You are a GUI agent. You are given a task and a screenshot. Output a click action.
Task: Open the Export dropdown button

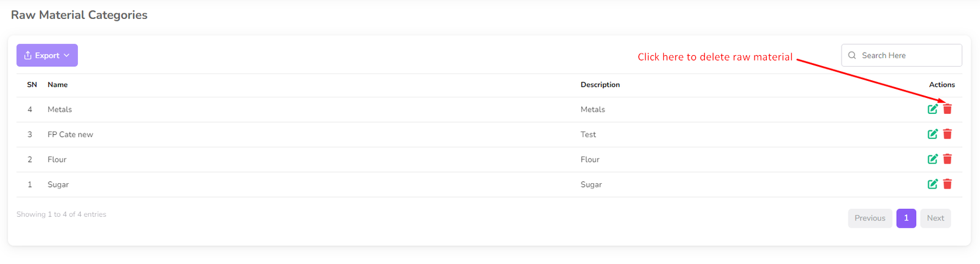(x=47, y=55)
